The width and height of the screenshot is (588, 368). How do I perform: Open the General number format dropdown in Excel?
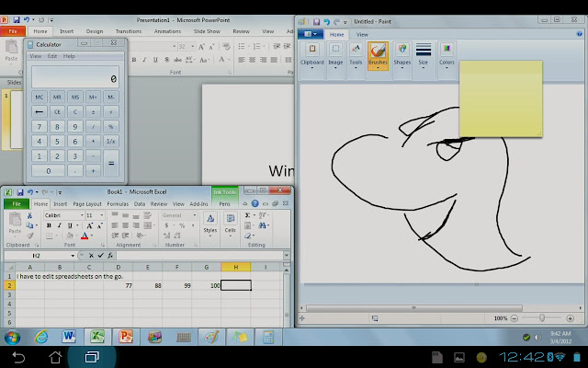coord(194,215)
